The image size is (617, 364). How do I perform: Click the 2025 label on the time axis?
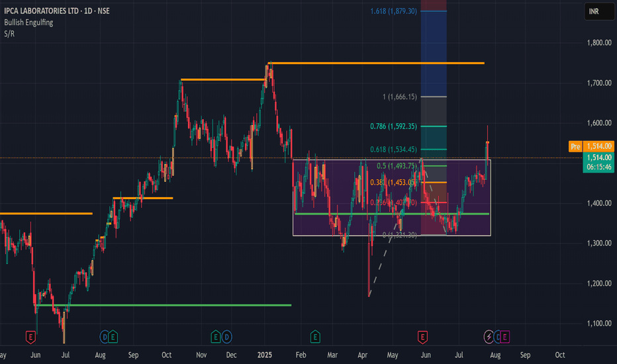[264, 355]
